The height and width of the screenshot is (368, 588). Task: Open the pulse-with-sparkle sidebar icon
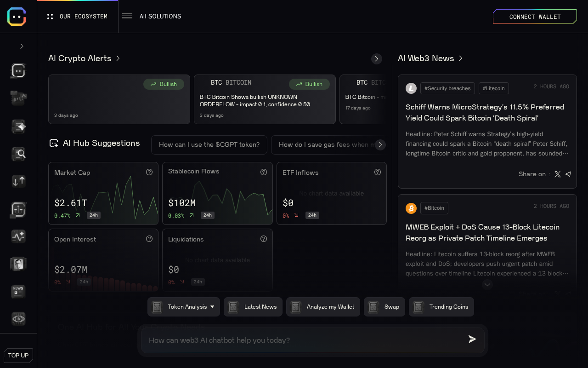point(18,236)
